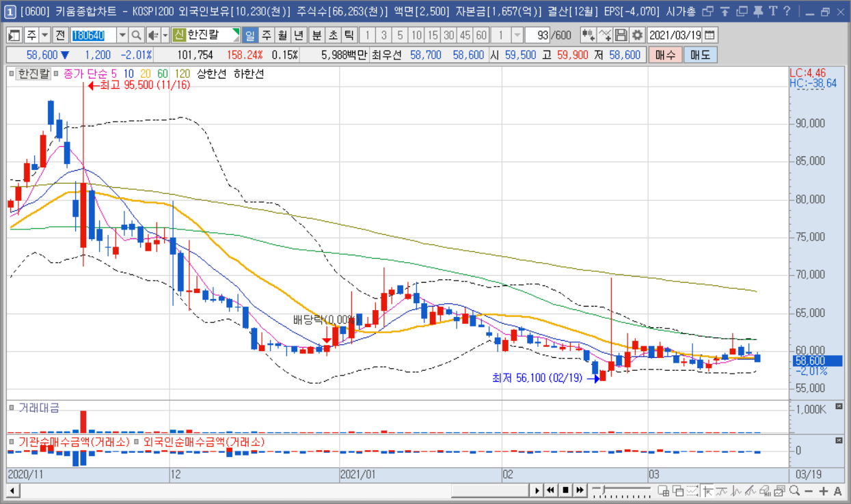Open the calendar date picker icon

pyautogui.click(x=710, y=35)
